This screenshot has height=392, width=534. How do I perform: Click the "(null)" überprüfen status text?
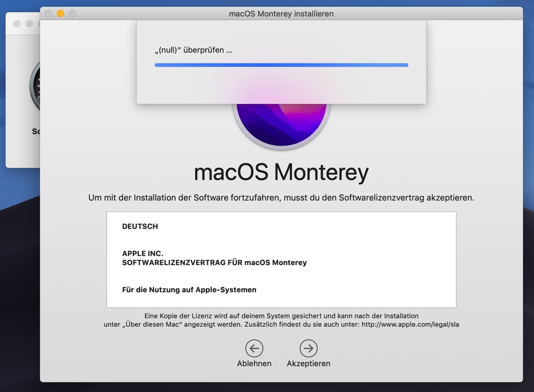(193, 50)
